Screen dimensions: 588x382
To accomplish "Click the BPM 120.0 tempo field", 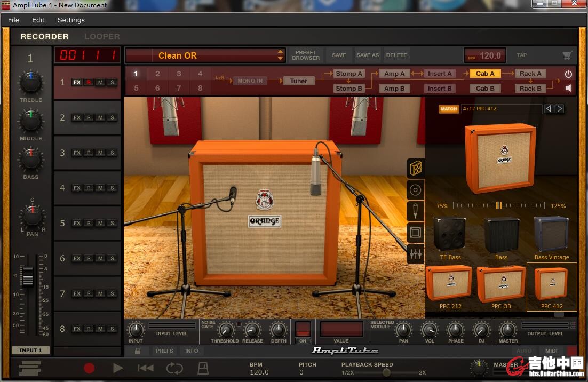I will [x=485, y=55].
